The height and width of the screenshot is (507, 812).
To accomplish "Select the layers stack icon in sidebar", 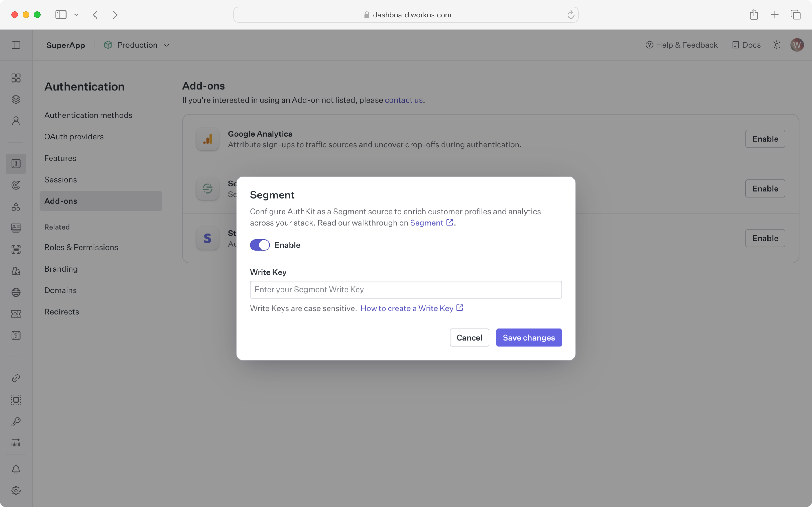I will point(16,99).
